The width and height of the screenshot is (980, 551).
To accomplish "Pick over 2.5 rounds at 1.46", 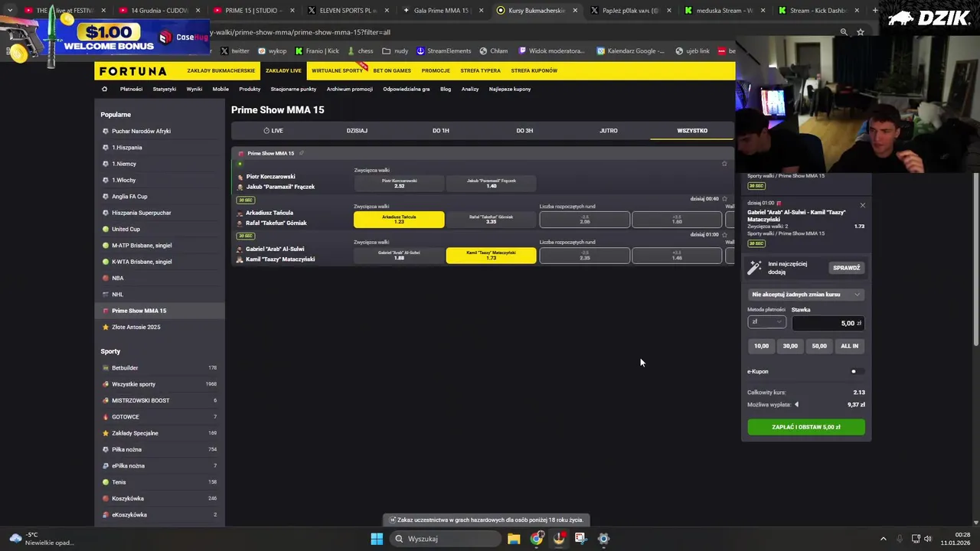I will click(x=677, y=256).
